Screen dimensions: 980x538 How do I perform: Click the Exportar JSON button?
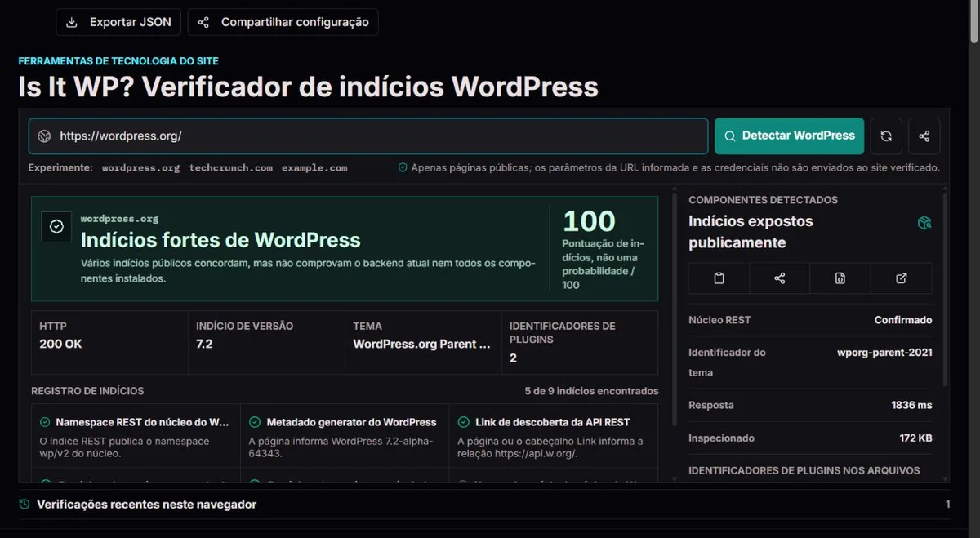(x=118, y=22)
